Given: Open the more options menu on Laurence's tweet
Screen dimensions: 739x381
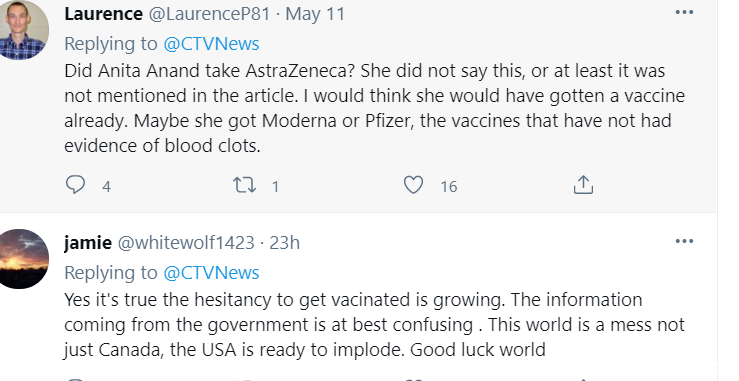Looking at the screenshot, I should [684, 12].
